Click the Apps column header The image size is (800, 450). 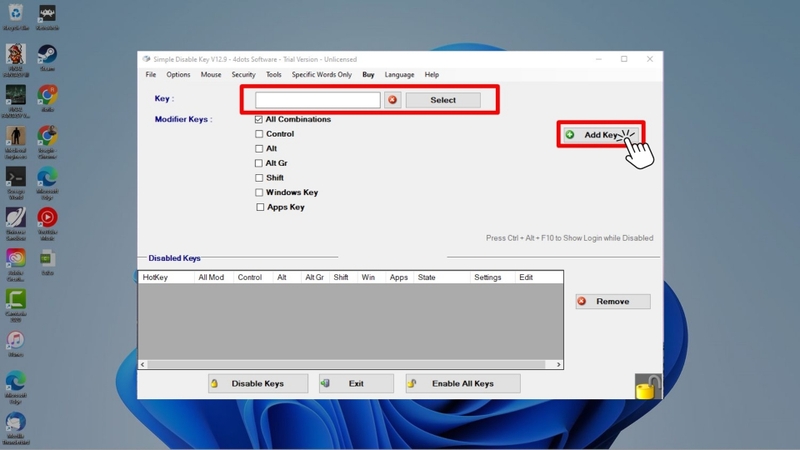[x=399, y=277]
